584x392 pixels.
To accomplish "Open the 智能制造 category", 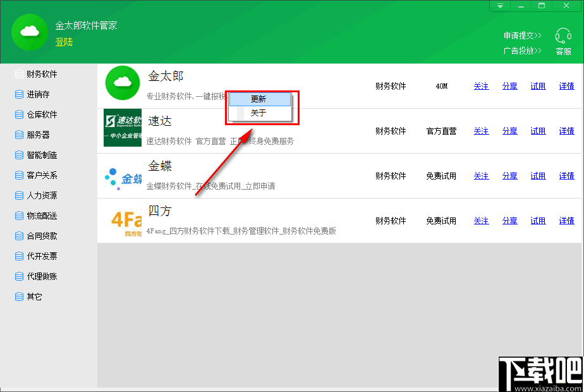I will tap(42, 155).
